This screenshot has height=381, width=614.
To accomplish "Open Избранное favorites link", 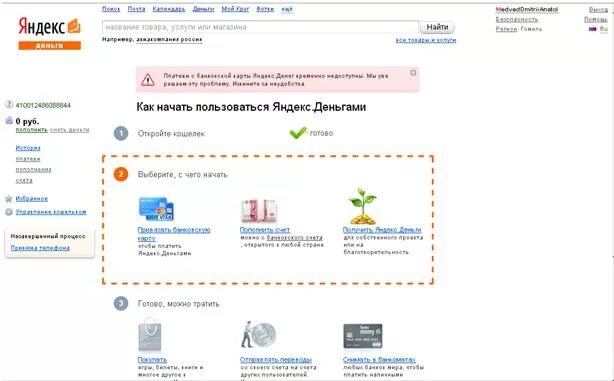I will (32, 199).
